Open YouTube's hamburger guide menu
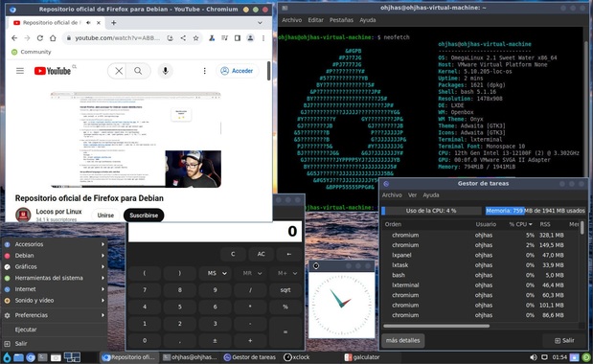 pyautogui.click(x=20, y=71)
